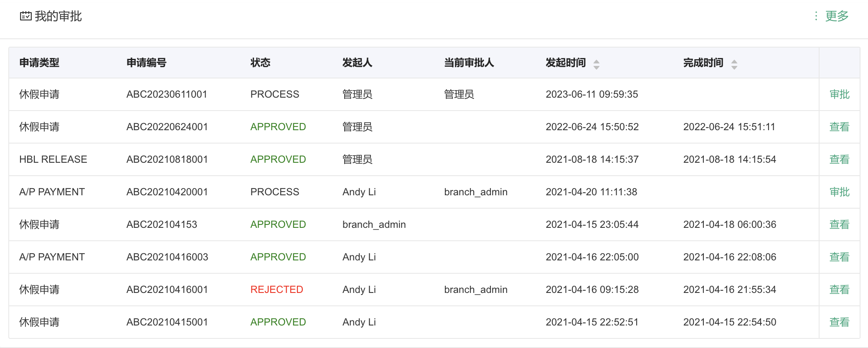Click 查看 for ABC202104153

click(x=839, y=225)
